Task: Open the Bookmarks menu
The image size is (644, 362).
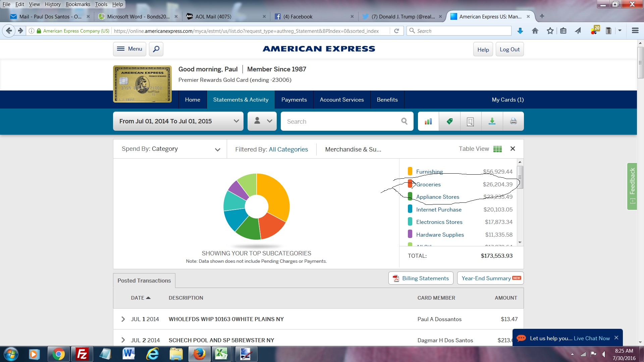Action: tap(78, 4)
